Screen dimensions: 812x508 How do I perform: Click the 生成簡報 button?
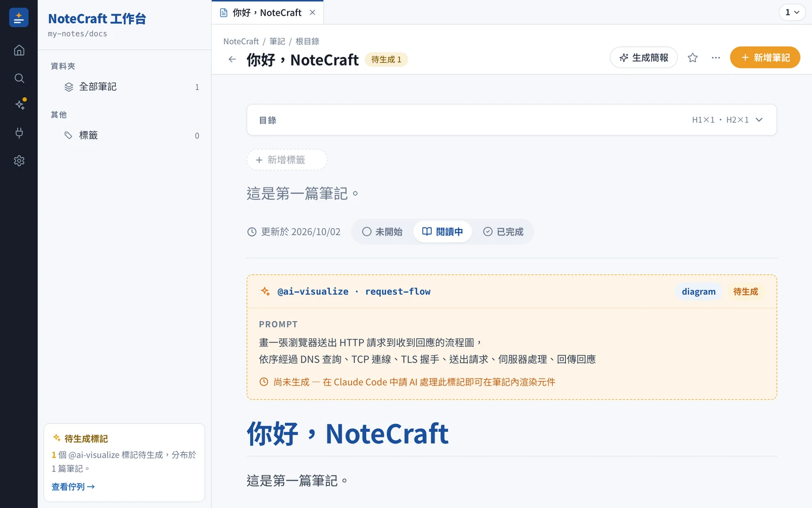(x=644, y=57)
